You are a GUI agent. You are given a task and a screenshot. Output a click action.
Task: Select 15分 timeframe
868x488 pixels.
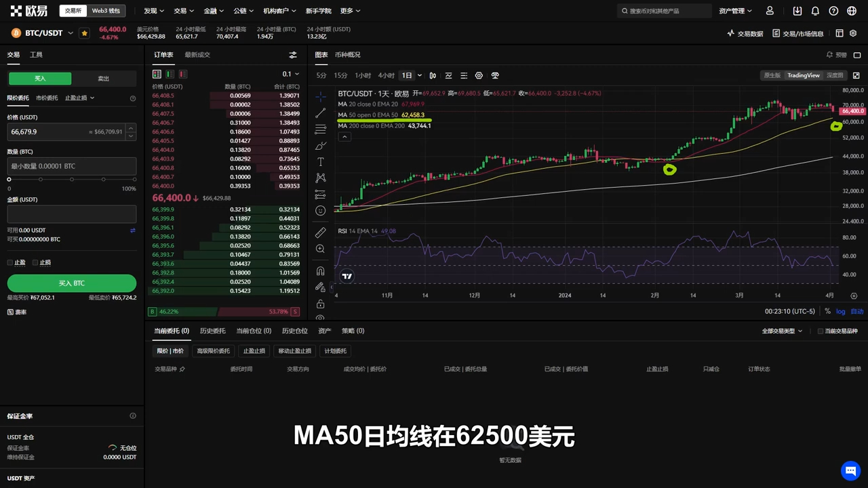click(340, 75)
